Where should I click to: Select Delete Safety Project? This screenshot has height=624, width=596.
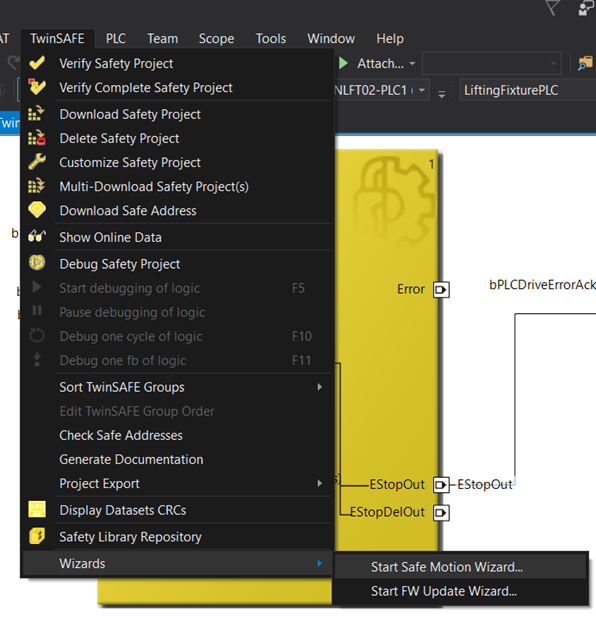[177, 138]
